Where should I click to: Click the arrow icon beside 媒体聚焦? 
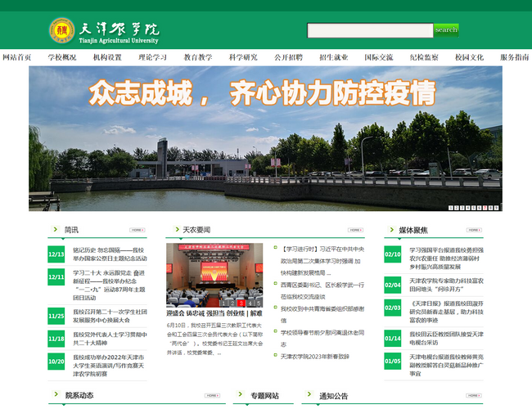click(391, 230)
